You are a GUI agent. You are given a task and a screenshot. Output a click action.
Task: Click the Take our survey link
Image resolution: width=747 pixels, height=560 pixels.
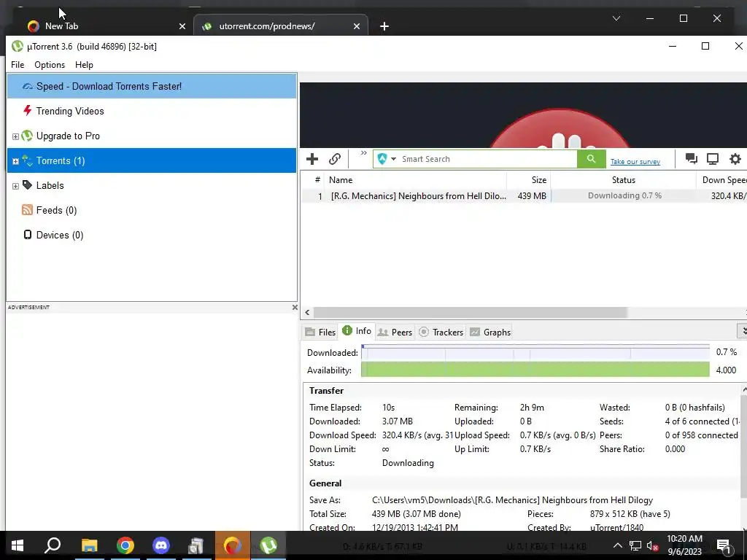tap(635, 162)
